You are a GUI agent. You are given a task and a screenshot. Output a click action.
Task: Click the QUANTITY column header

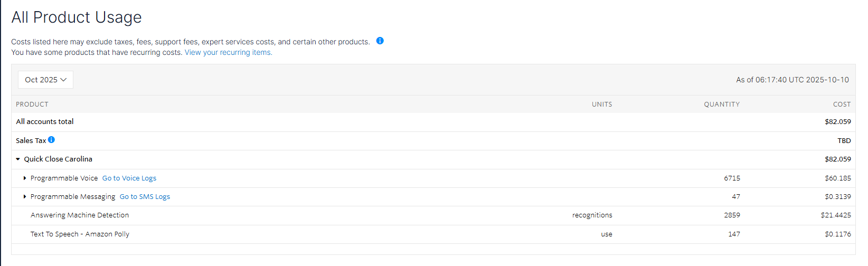722,104
